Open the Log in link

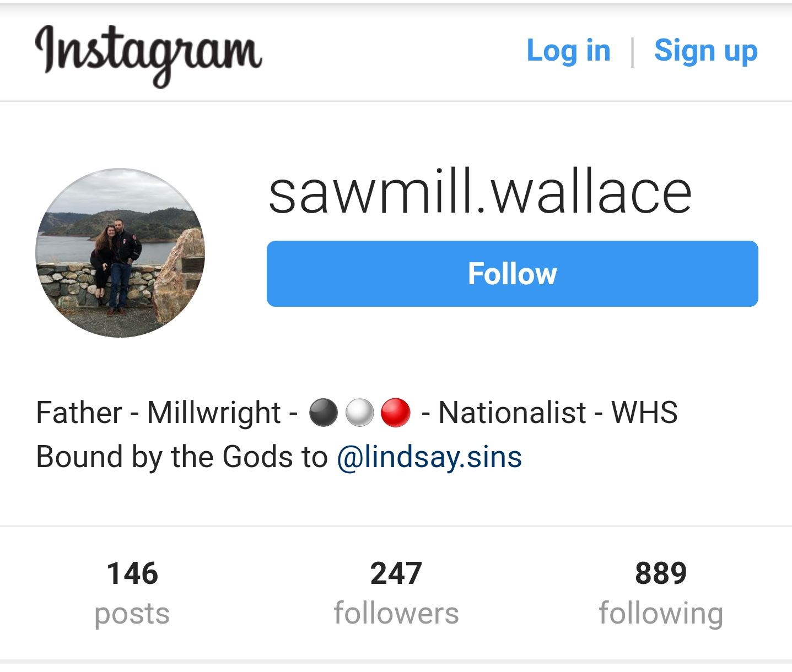pos(569,51)
